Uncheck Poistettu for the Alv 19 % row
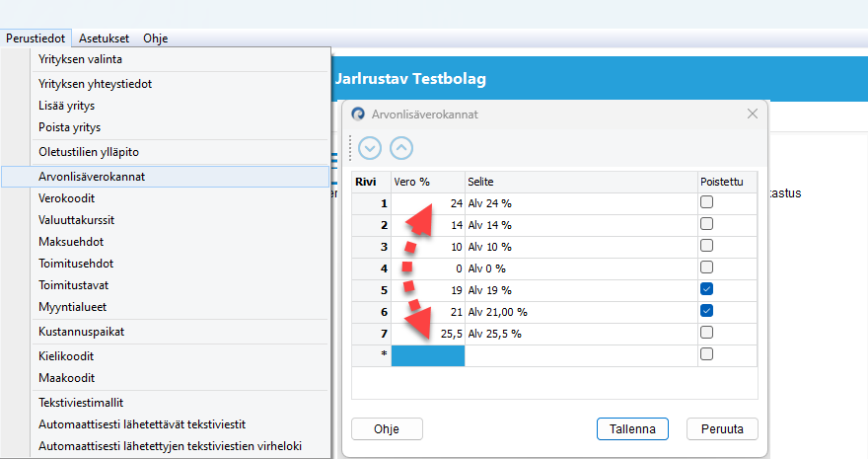 [x=706, y=289]
